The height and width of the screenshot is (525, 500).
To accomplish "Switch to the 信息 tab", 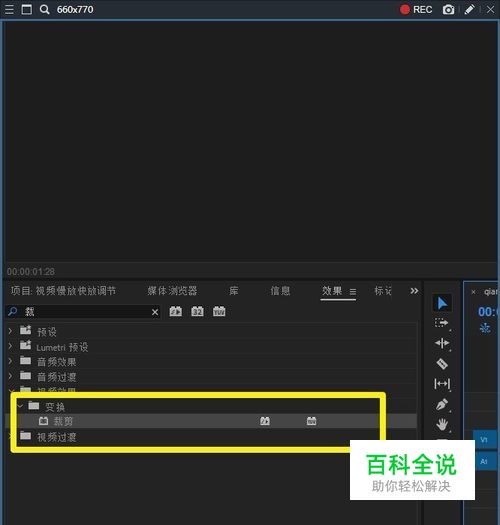I will pyautogui.click(x=280, y=291).
